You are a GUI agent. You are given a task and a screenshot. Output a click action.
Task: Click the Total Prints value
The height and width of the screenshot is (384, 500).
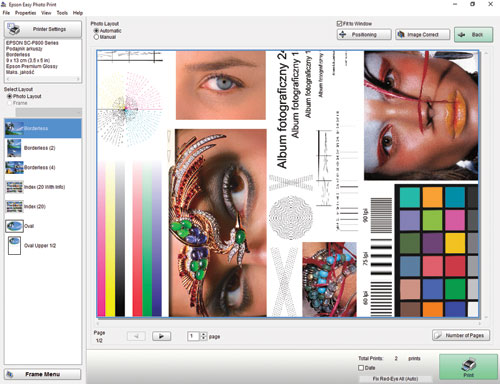pos(396,358)
